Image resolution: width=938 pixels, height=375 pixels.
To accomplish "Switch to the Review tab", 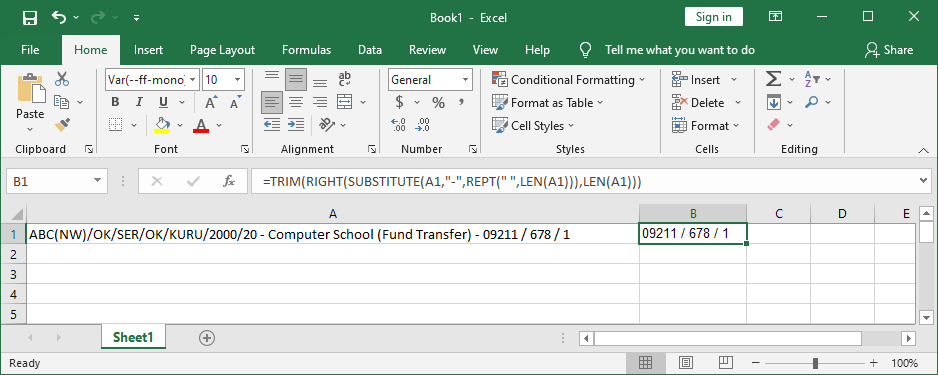I will 427,50.
